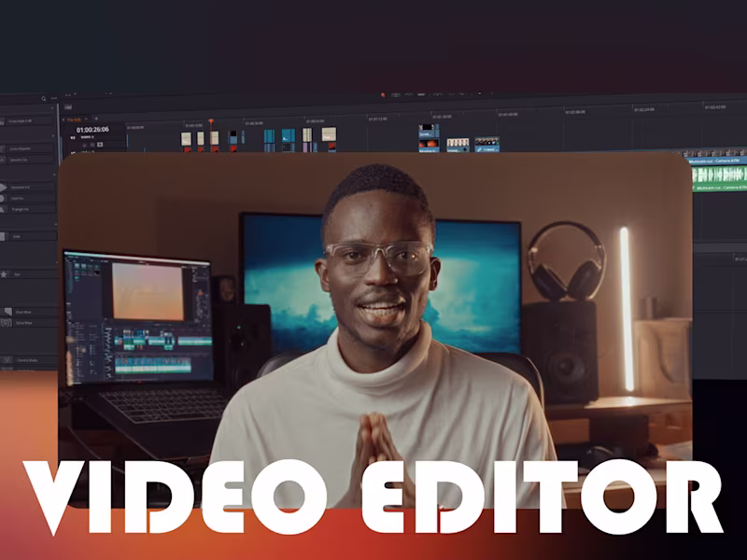The width and height of the screenshot is (747, 560).
Task: Toggle the Video 3 track enable icon
Action: (100, 145)
